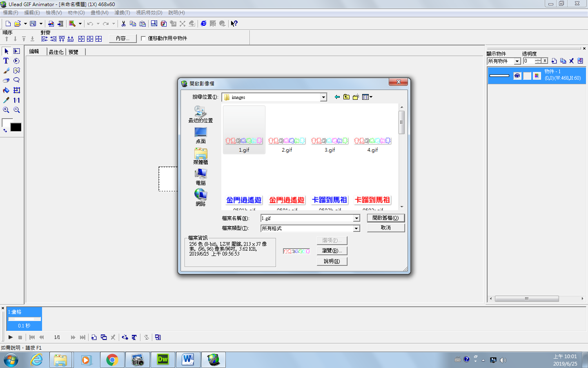The height and width of the screenshot is (368, 588).
Task: Switch to the 最佳化 tab
Action: pyautogui.click(x=56, y=52)
